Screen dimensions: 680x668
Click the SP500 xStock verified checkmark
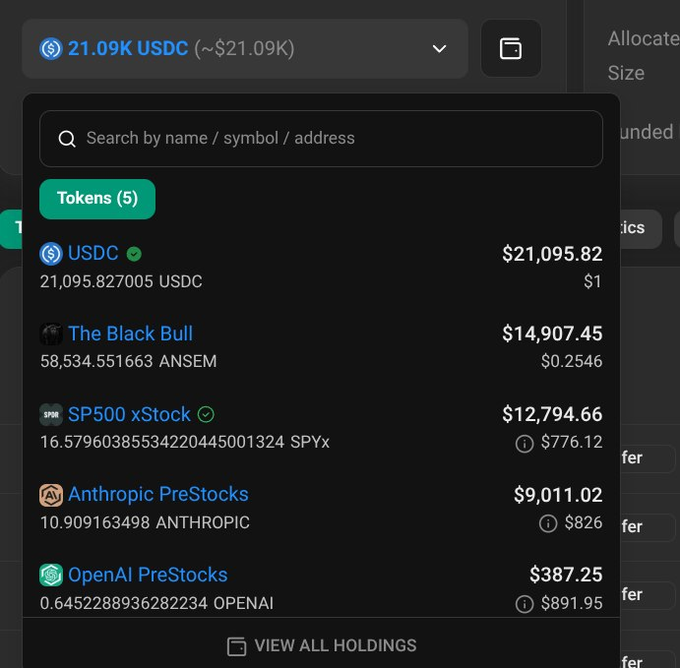point(206,414)
